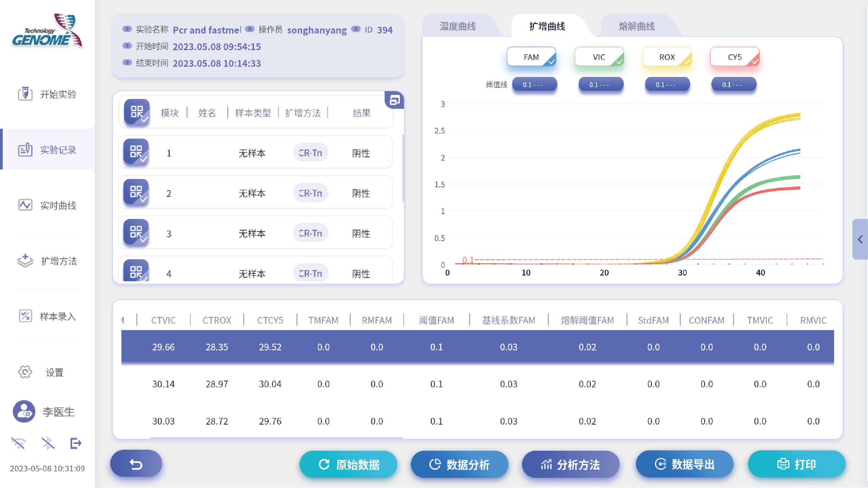
Task: Disable the CY5 channel display
Action: (x=735, y=57)
